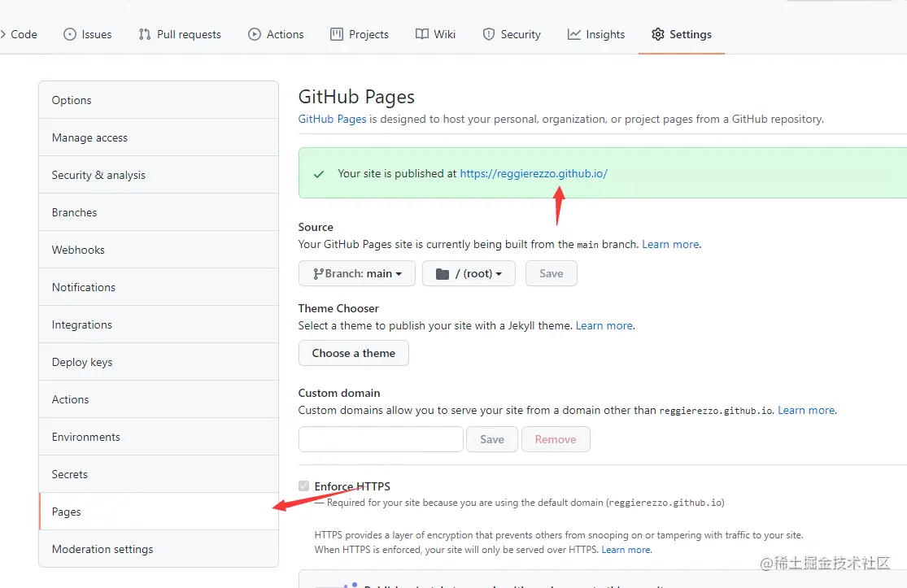Open Moderation settings in sidebar
Image resolution: width=907 pixels, height=588 pixels.
click(159, 549)
